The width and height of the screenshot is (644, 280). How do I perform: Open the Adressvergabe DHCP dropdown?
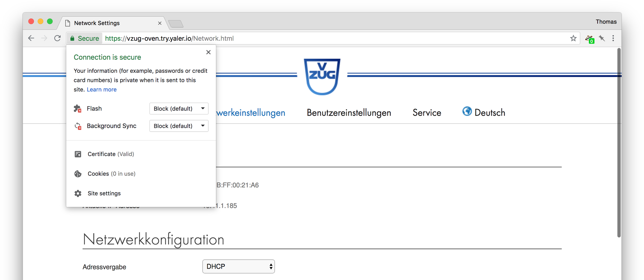(x=239, y=266)
